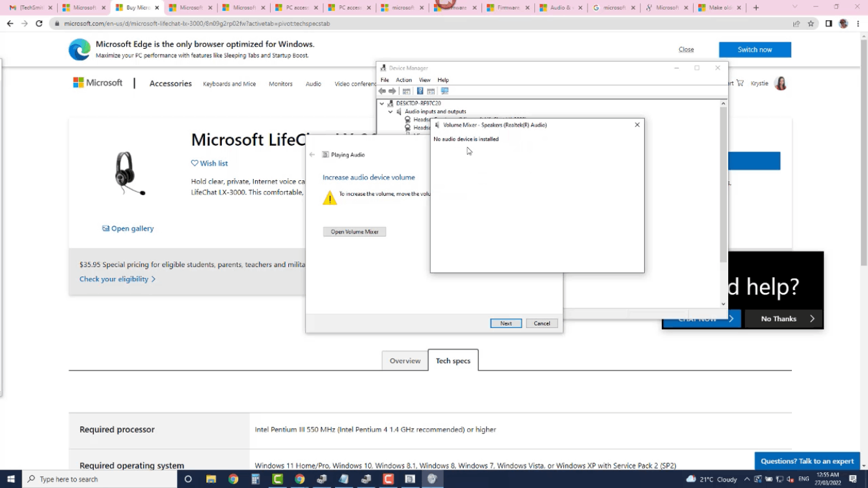Switch to the TechSmith Gmail browser tab

pos(29,8)
